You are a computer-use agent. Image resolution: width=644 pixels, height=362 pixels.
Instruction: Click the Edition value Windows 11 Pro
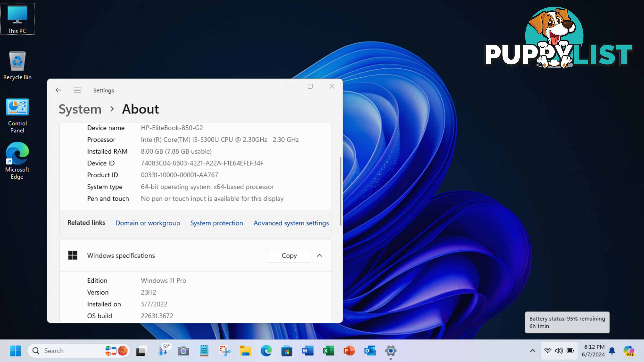tap(164, 281)
